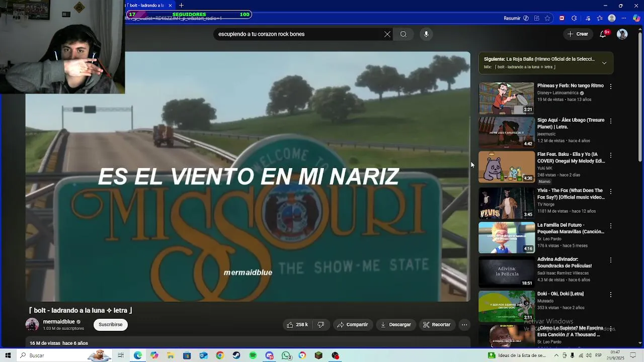Open options for Phineas y Ferb video
This screenshot has width=644, height=362.
[x=611, y=86]
